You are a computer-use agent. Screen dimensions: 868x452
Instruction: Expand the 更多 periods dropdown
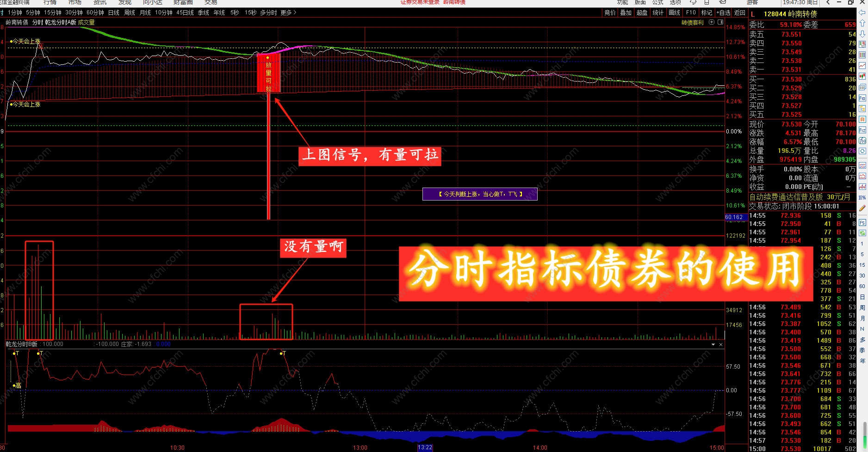288,13
